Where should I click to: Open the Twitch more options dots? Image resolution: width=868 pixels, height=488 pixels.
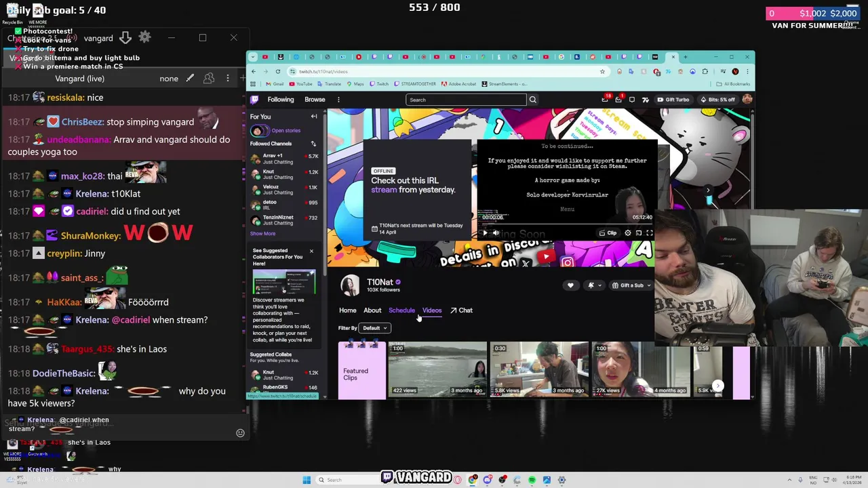[338, 100]
